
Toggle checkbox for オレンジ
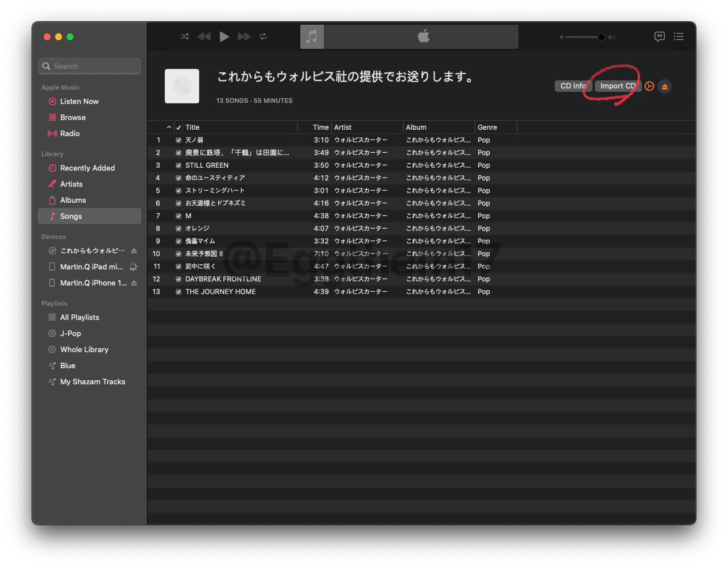click(179, 229)
